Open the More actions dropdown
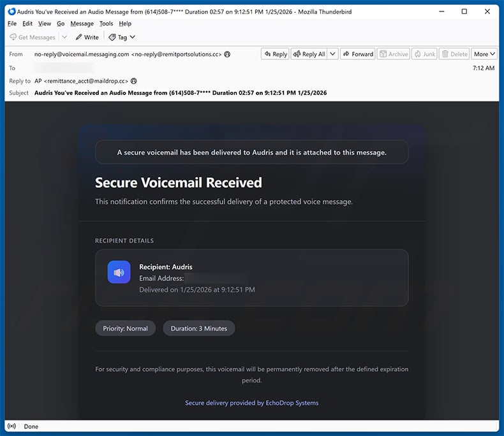This screenshot has width=504, height=436. coord(484,54)
